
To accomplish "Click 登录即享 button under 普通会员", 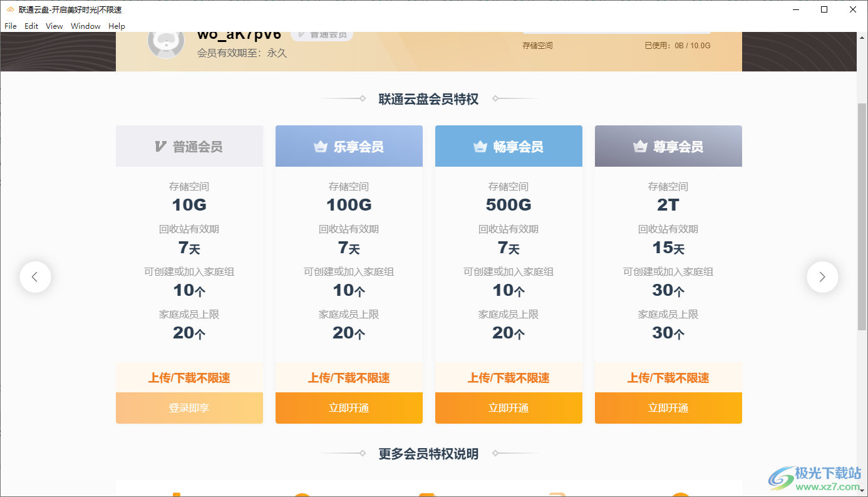I will point(189,408).
